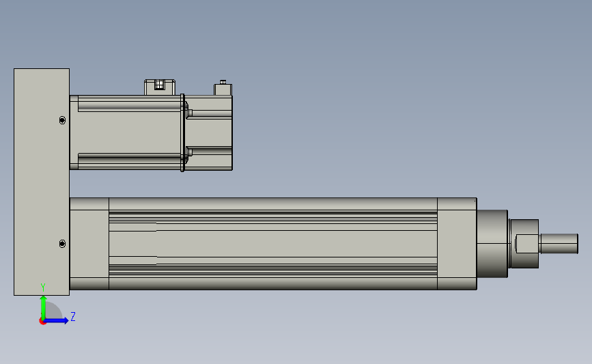Select the small encoder connector atop the motor
592x364 pixels.
223,88
